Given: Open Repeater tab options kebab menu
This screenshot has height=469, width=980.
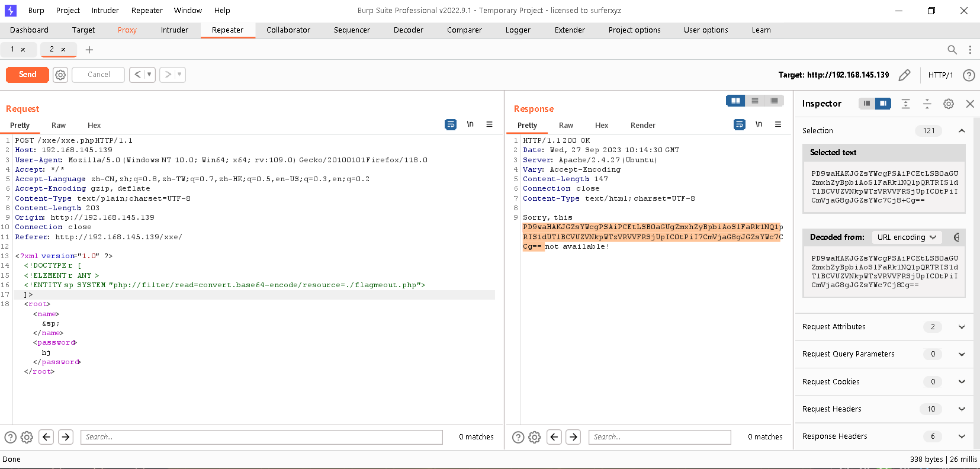Looking at the screenshot, I should pyautogui.click(x=970, y=50).
